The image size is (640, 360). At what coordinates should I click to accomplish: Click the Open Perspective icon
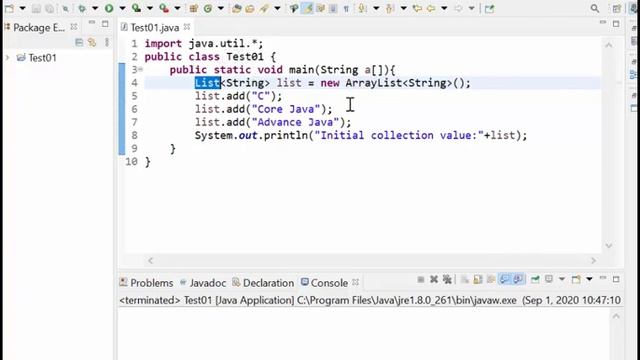(x=616, y=8)
